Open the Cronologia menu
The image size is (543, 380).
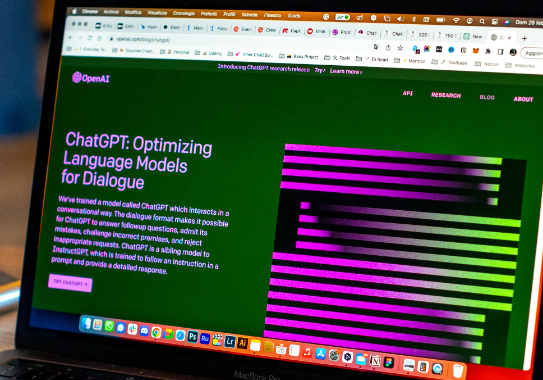point(184,13)
